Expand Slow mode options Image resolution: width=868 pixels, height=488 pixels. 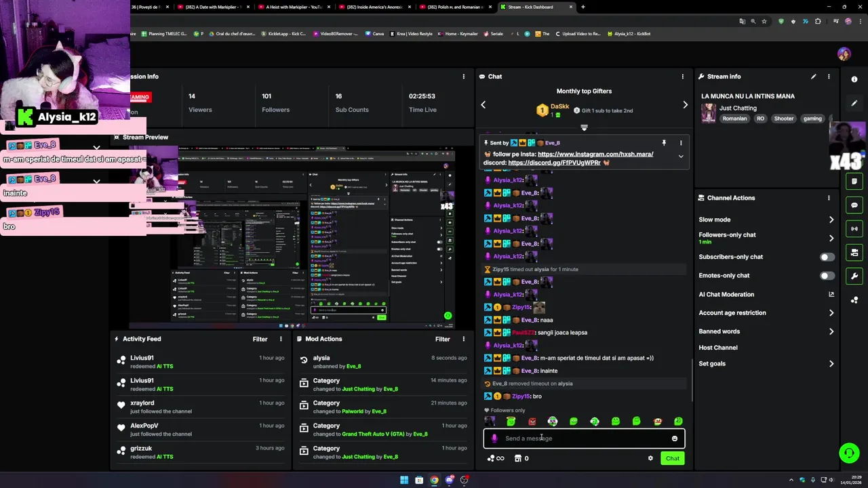coord(831,220)
